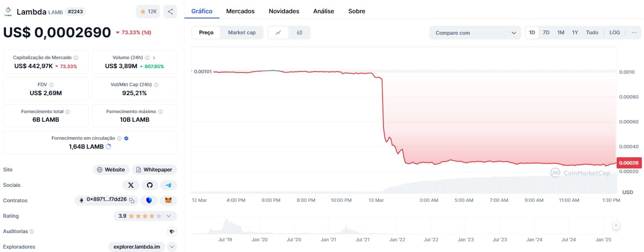Set chart range to 7D
The height and width of the screenshot is (252, 644).
546,33
